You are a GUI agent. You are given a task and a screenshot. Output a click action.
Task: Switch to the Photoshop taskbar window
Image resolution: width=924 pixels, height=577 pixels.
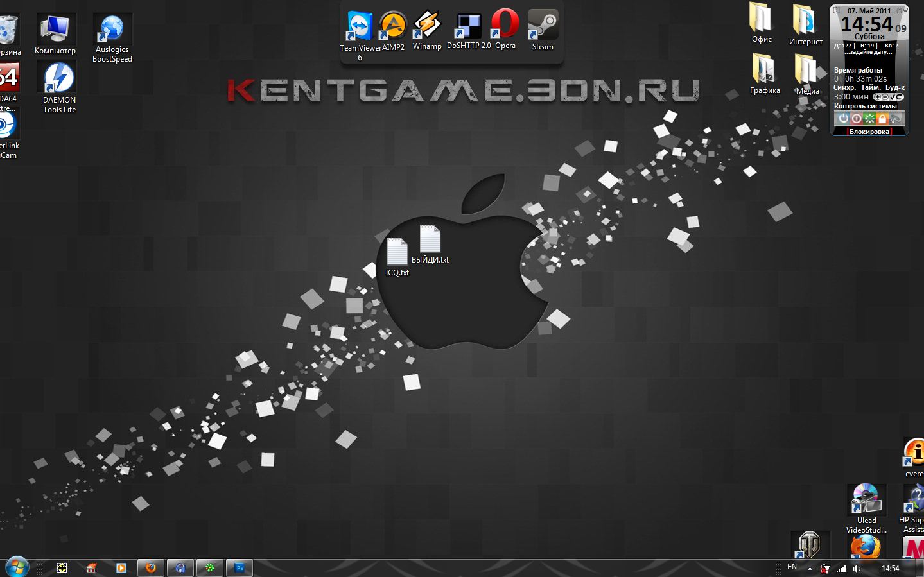coord(240,568)
